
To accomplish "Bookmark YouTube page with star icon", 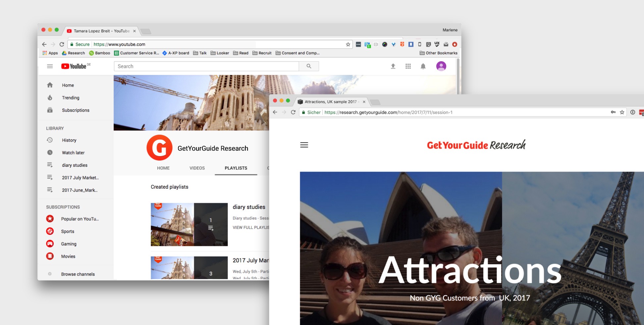I will (348, 44).
